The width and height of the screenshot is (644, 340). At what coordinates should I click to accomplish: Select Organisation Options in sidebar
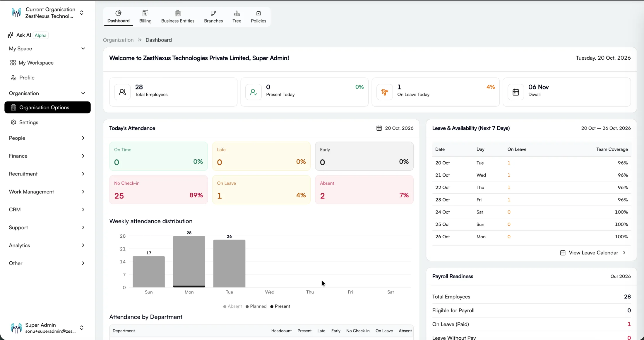(47, 108)
